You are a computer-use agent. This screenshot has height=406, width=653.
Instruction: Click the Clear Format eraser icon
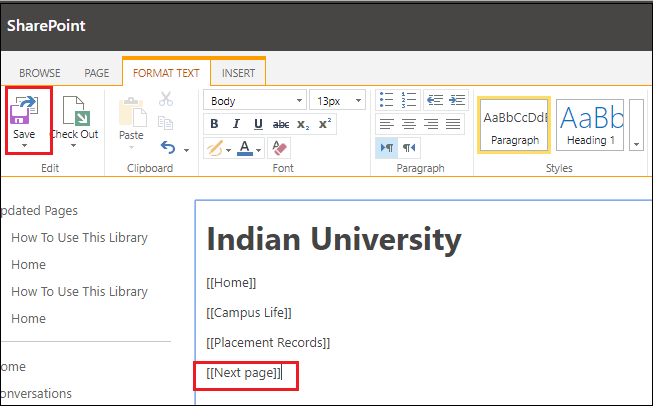pos(279,148)
